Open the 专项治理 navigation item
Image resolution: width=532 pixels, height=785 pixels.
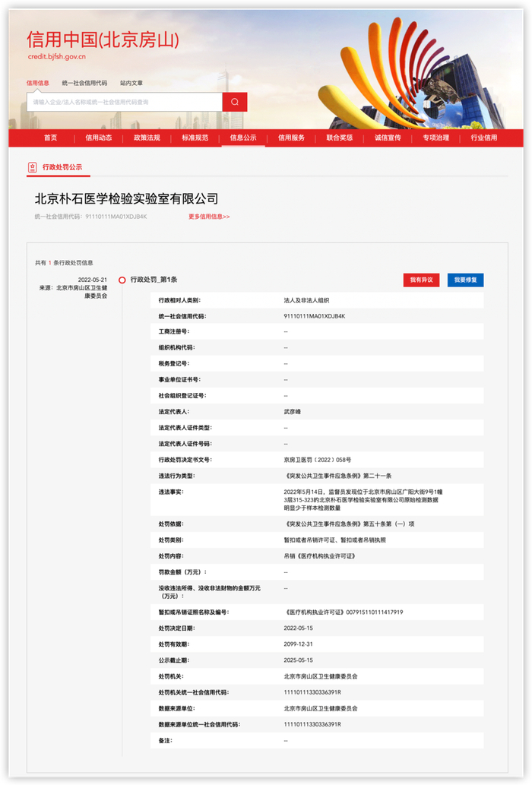point(436,138)
